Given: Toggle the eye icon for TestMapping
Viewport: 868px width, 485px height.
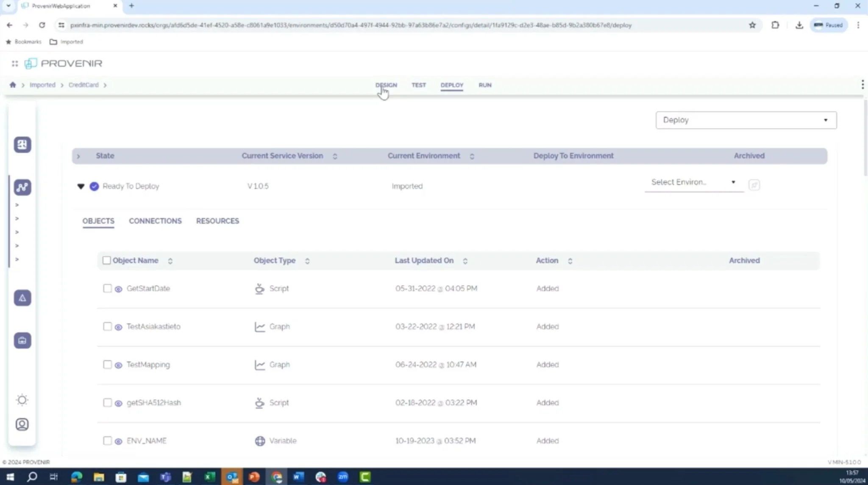Looking at the screenshot, I should 119,365.
